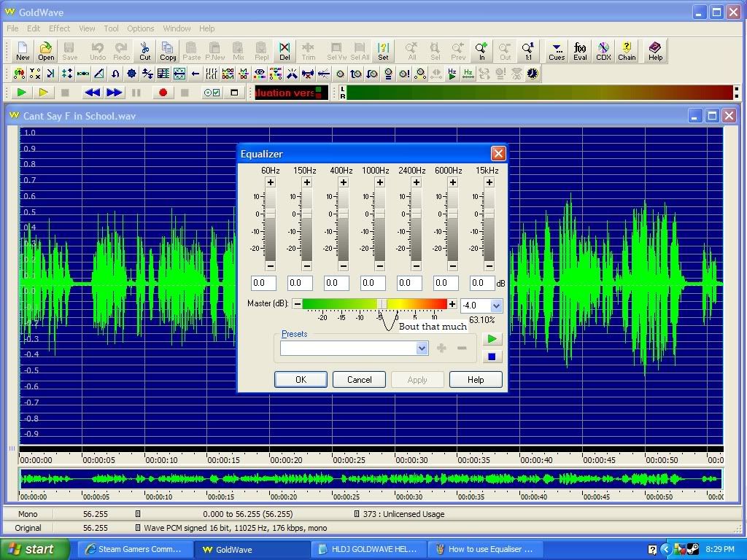
Task: Click the Open file toolbar icon
Action: pos(46,51)
